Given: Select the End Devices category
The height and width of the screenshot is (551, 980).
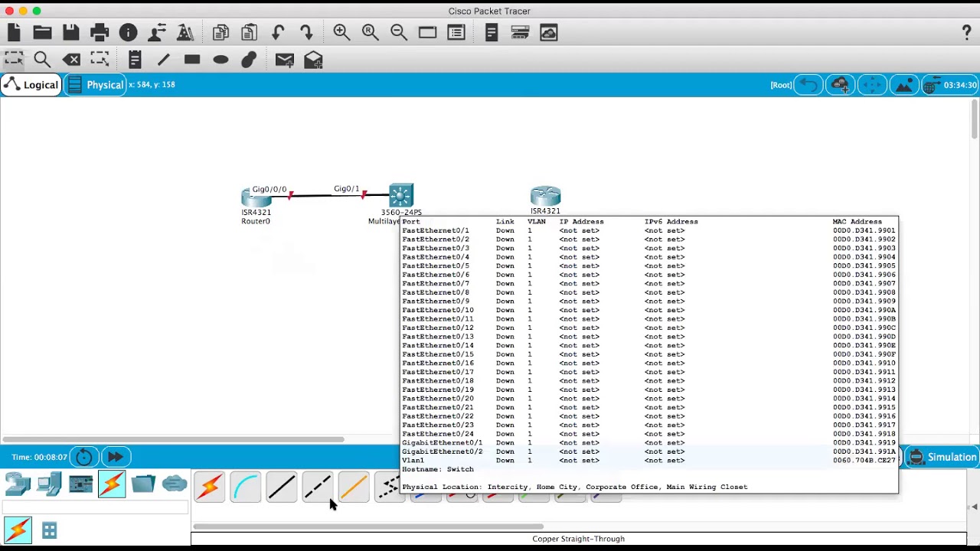Looking at the screenshot, I should coord(50,484).
